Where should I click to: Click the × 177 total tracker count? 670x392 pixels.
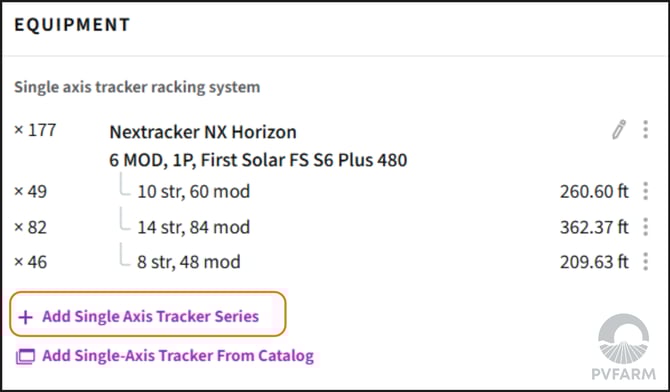tap(35, 130)
